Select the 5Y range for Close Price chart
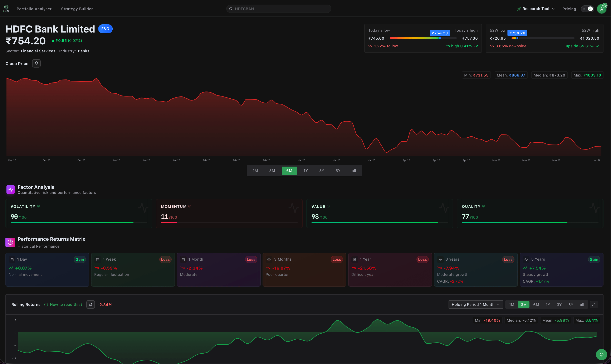This screenshot has width=611, height=364. [338, 171]
